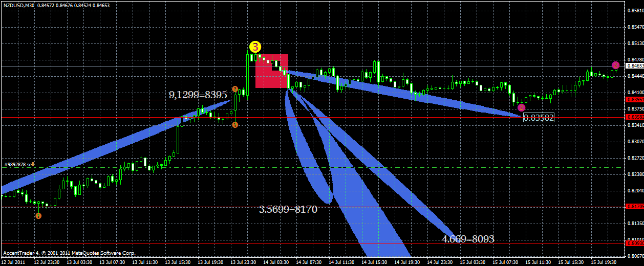Click the 14 Jul 03:30 time axis label
Screen dimensions: 644x266
tap(277, 262)
